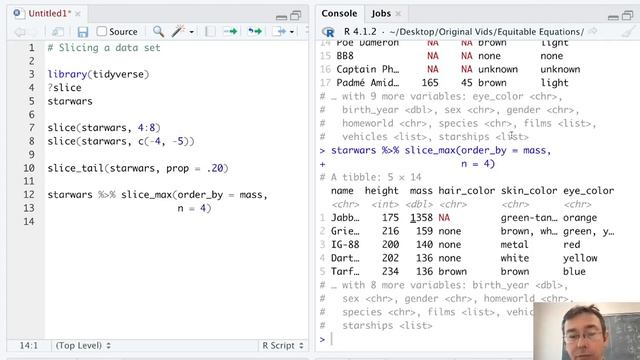The width and height of the screenshot is (640, 360).
Task: Maximize the source editor pane
Action: pyautogui.click(x=296, y=16)
